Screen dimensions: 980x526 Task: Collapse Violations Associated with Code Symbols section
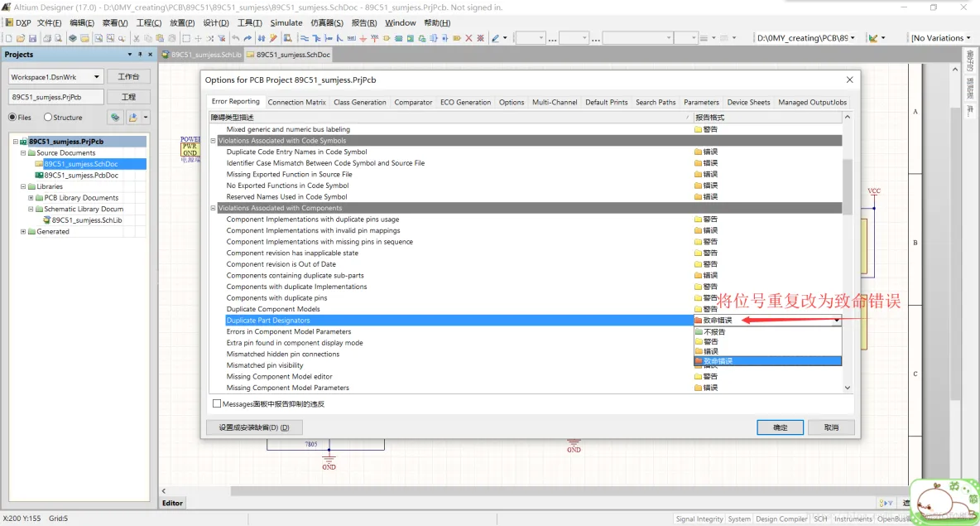[x=213, y=141]
